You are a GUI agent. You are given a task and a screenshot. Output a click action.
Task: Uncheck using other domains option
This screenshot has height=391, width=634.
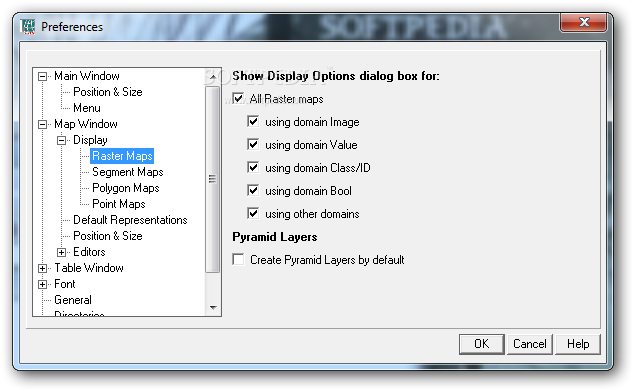[253, 213]
